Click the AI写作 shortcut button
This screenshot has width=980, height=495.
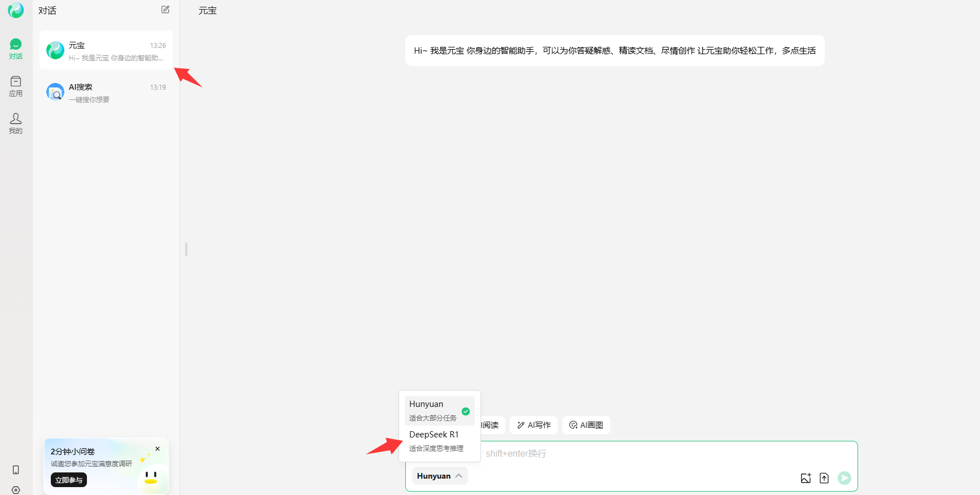[533, 425]
